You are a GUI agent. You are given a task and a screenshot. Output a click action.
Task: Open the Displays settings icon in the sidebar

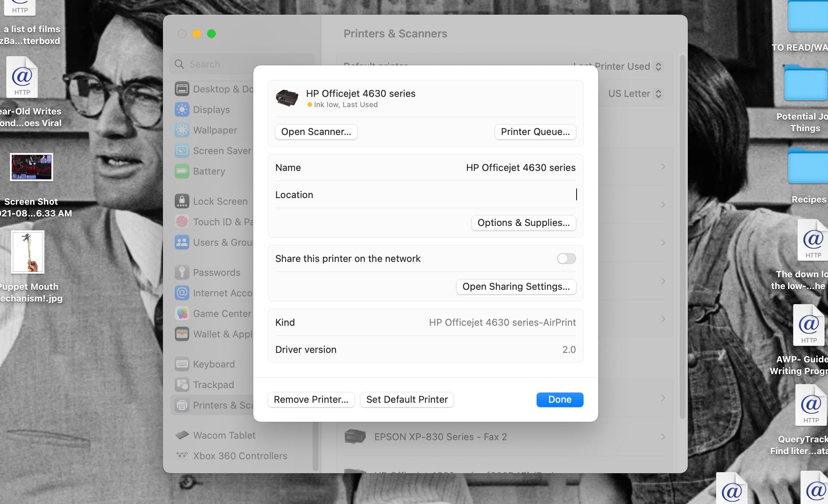[182, 110]
